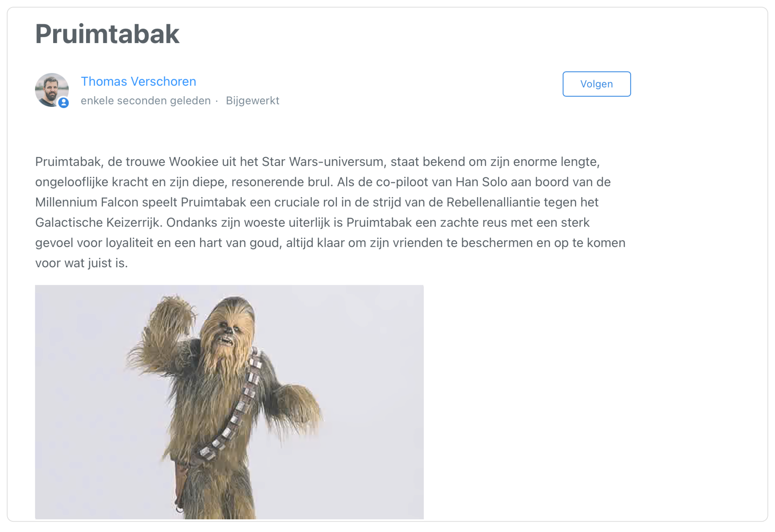The height and width of the screenshot is (532, 775).
Task: Click the Pruimtabak post title
Action: click(x=107, y=34)
